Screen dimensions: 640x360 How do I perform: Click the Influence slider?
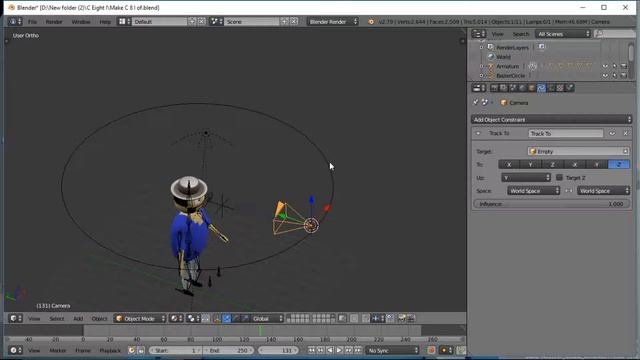[551, 204]
